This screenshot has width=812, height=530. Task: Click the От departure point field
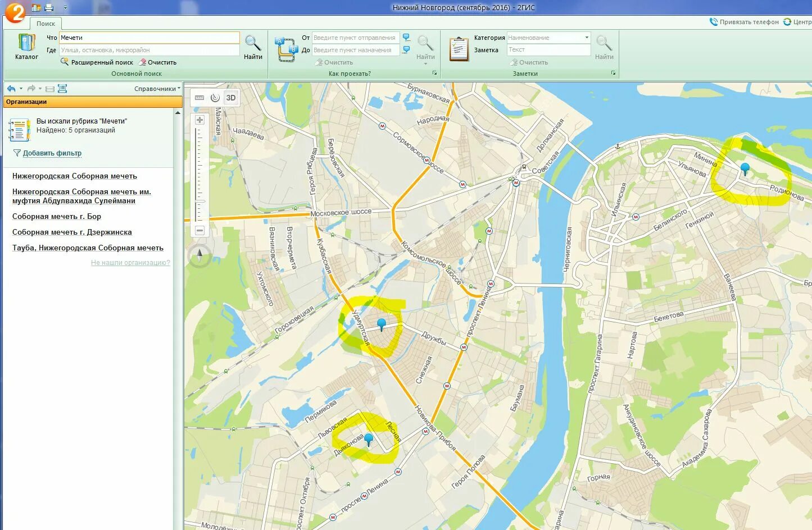tap(356, 38)
